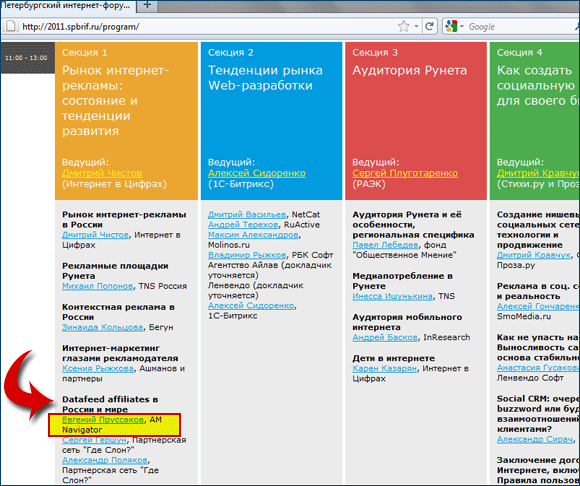Open speaker link Ксения Рыжкова
Image resolution: width=580 pixels, height=486 pixels.
[x=98, y=368]
